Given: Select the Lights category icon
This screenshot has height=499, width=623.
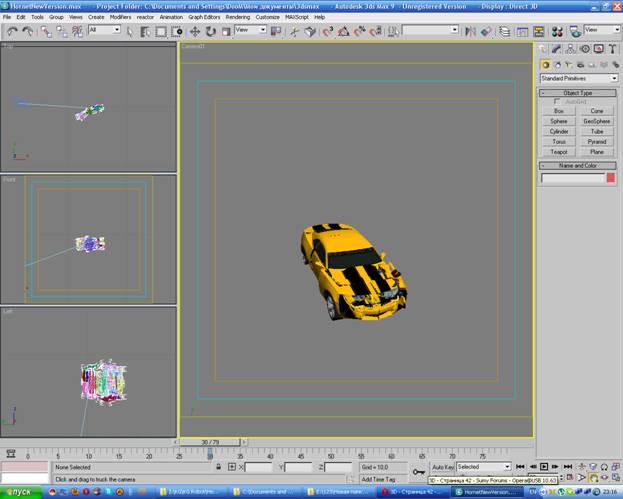Looking at the screenshot, I should click(571, 64).
